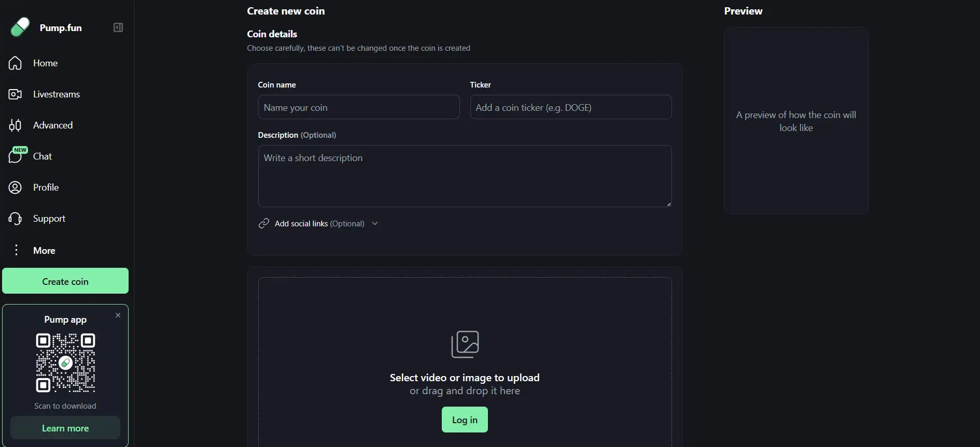Collapse the sidebar with the panel icon
This screenshot has width=980, height=447.
click(x=118, y=27)
